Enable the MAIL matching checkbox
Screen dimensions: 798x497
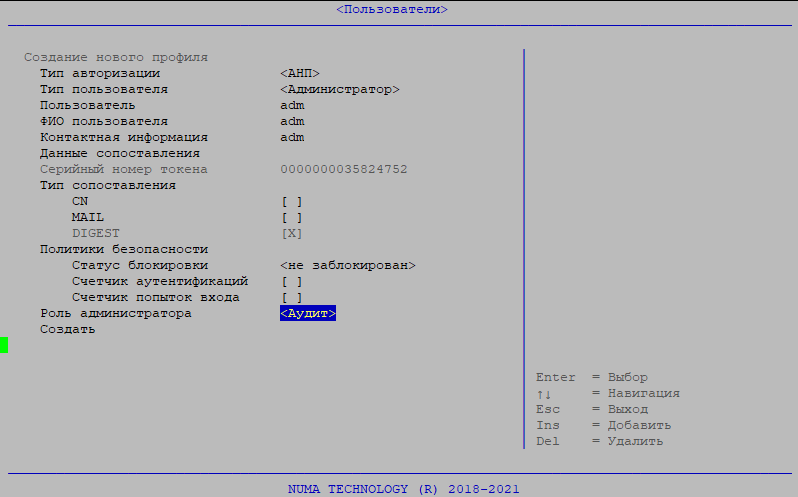291,217
